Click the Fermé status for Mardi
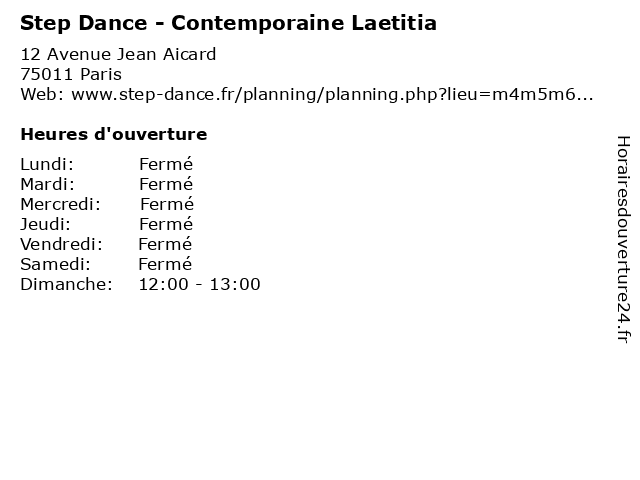640x480 pixels. [x=166, y=184]
